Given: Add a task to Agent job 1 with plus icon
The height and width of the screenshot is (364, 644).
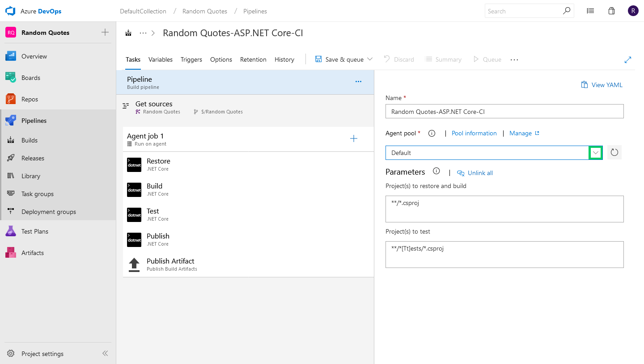Looking at the screenshot, I should (354, 139).
